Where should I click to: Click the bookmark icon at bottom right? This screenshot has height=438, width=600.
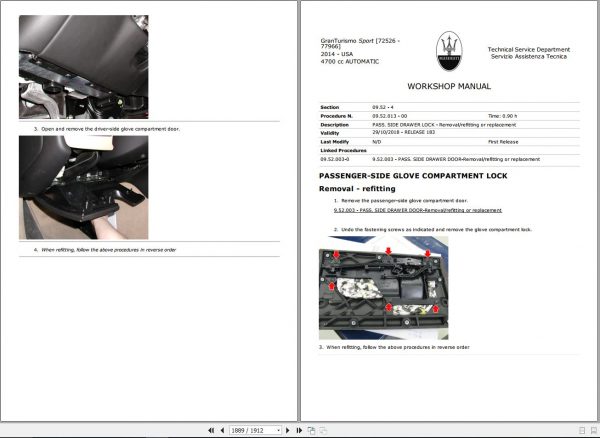pos(593,431)
